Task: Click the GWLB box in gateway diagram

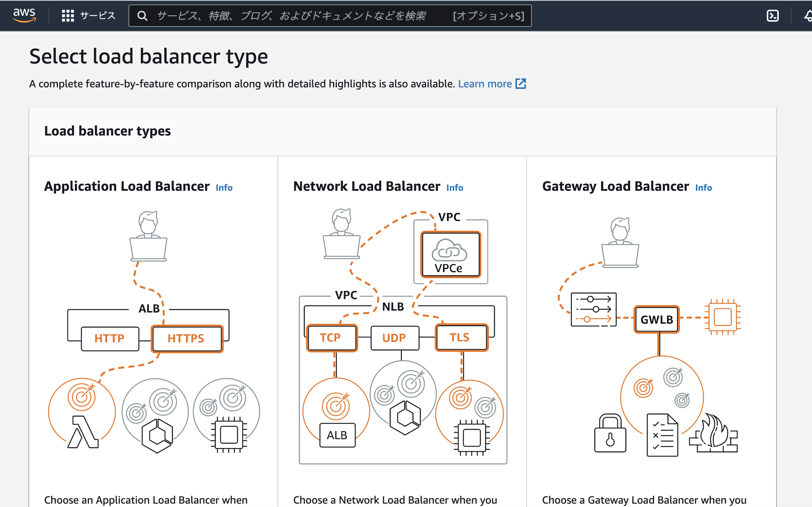Action: pos(657,320)
